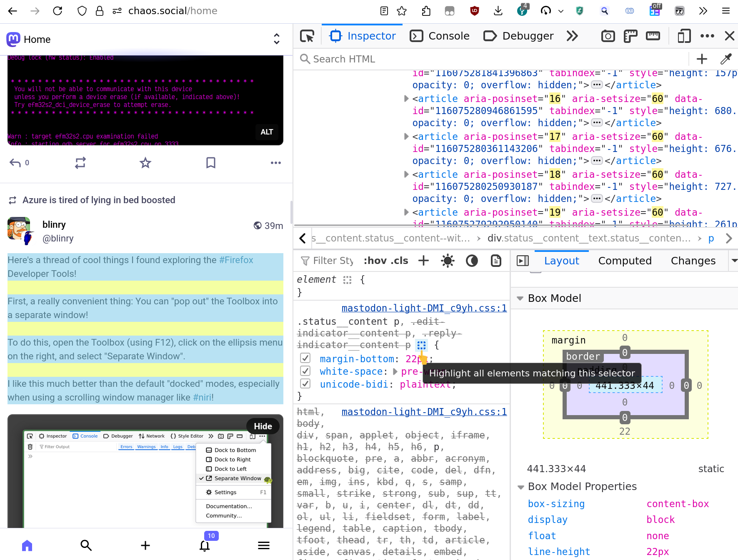Open Mastodon notifications with 10 unread
This screenshot has height=560, width=738.
pos(205,545)
